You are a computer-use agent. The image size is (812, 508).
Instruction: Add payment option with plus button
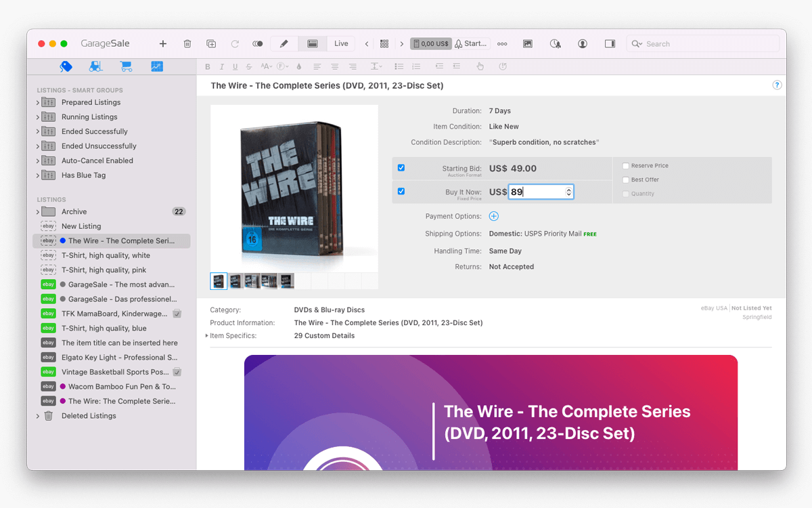[x=494, y=217]
